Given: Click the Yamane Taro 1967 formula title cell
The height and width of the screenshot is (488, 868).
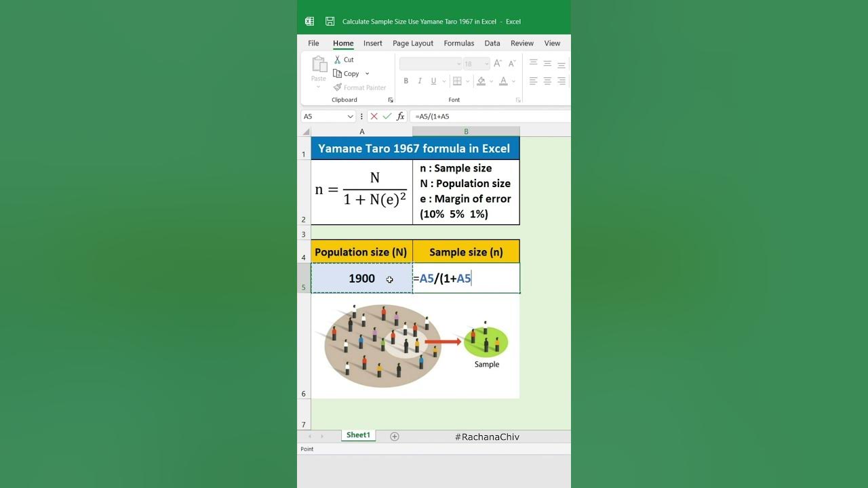Looking at the screenshot, I should [x=415, y=148].
